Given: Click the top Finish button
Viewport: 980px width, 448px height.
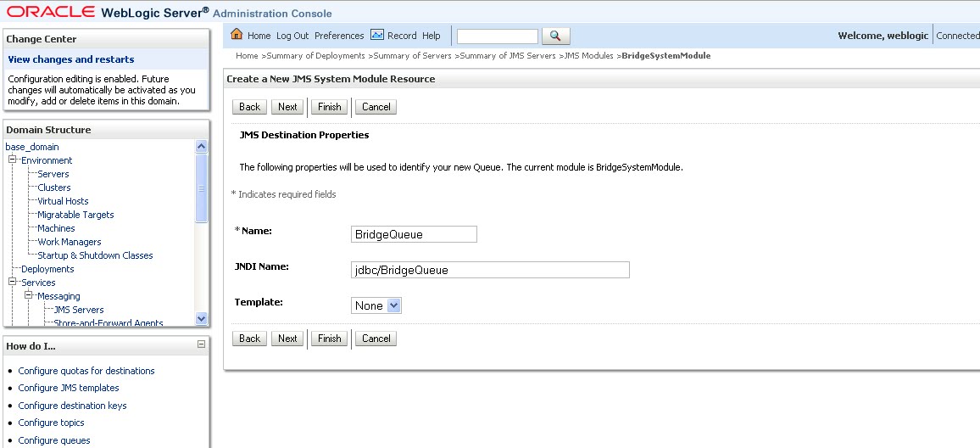Looking at the screenshot, I should [330, 107].
